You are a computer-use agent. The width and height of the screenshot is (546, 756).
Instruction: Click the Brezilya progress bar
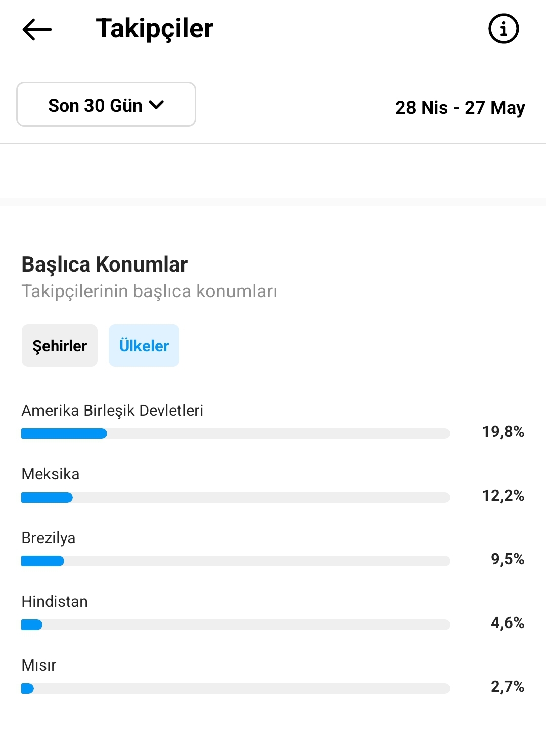[x=236, y=561]
